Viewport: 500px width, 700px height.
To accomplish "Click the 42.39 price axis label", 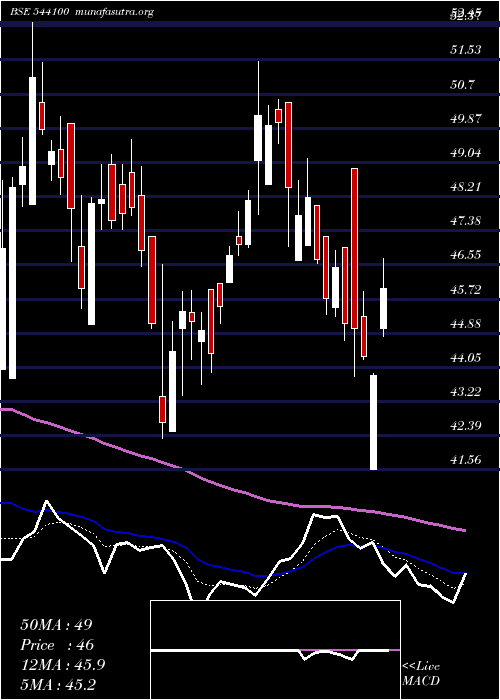I will point(466,425).
